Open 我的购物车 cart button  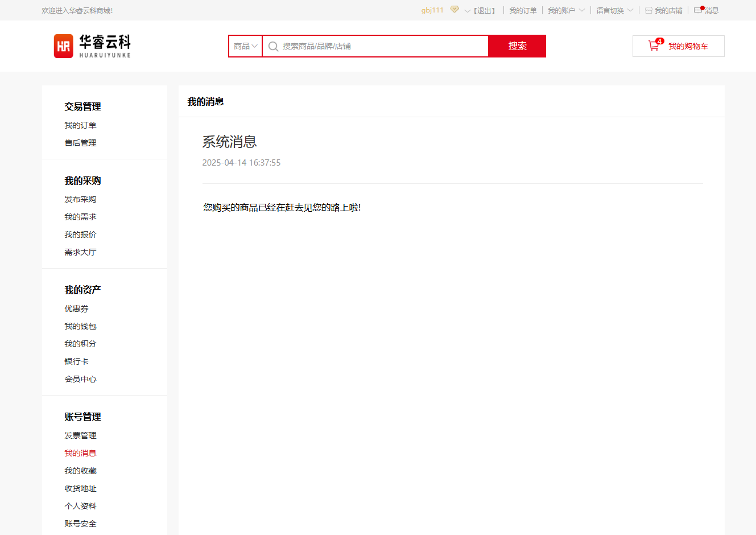click(679, 46)
